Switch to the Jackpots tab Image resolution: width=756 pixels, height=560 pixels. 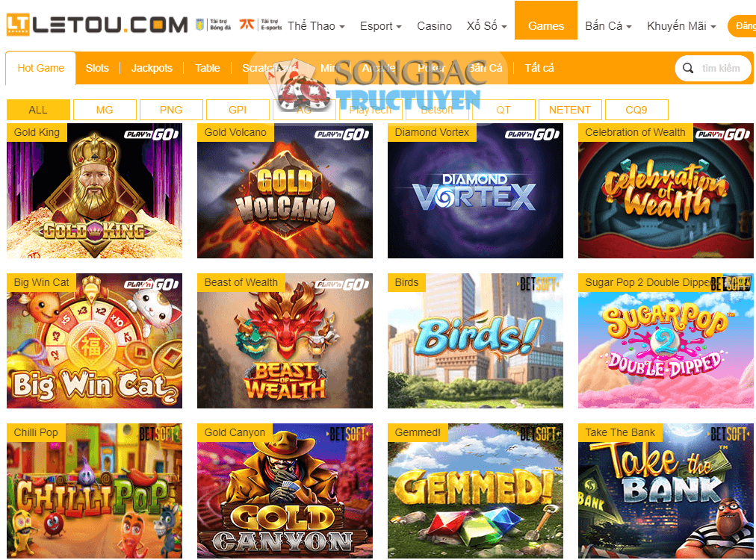tap(152, 69)
